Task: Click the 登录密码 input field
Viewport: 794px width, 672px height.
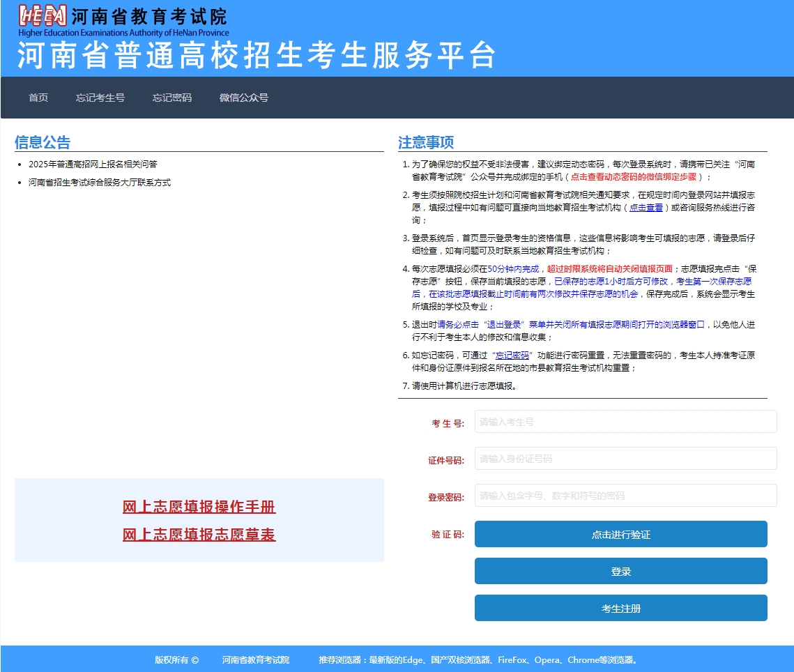Action: pos(625,495)
